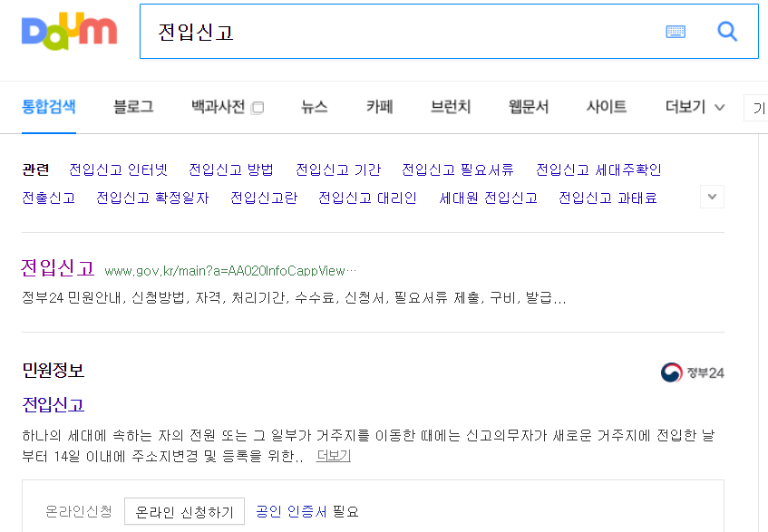This screenshot has width=768, height=532.
Task: Switch to the 블로그 tab
Action: point(133,107)
